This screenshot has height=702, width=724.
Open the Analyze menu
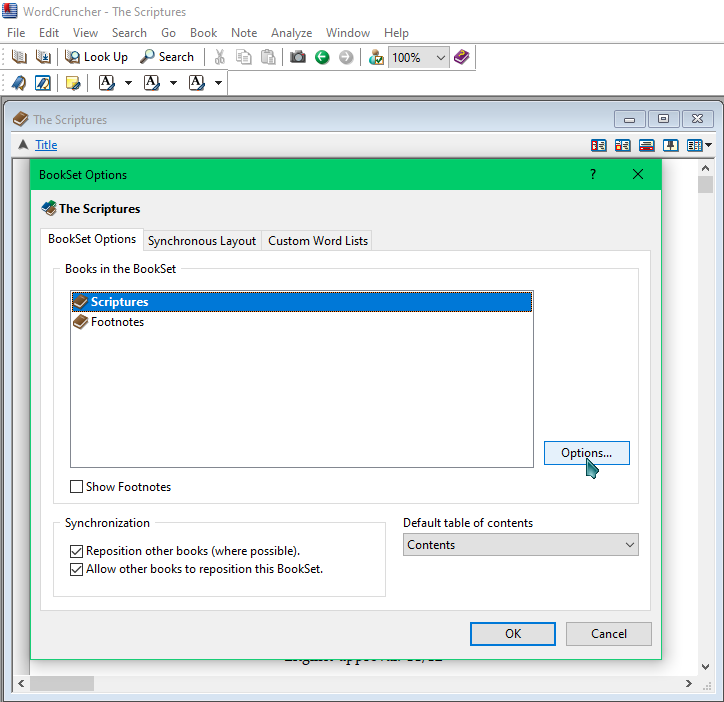(291, 33)
